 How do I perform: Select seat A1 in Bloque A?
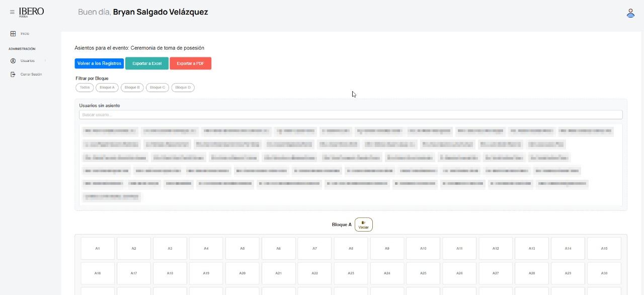(x=98, y=249)
